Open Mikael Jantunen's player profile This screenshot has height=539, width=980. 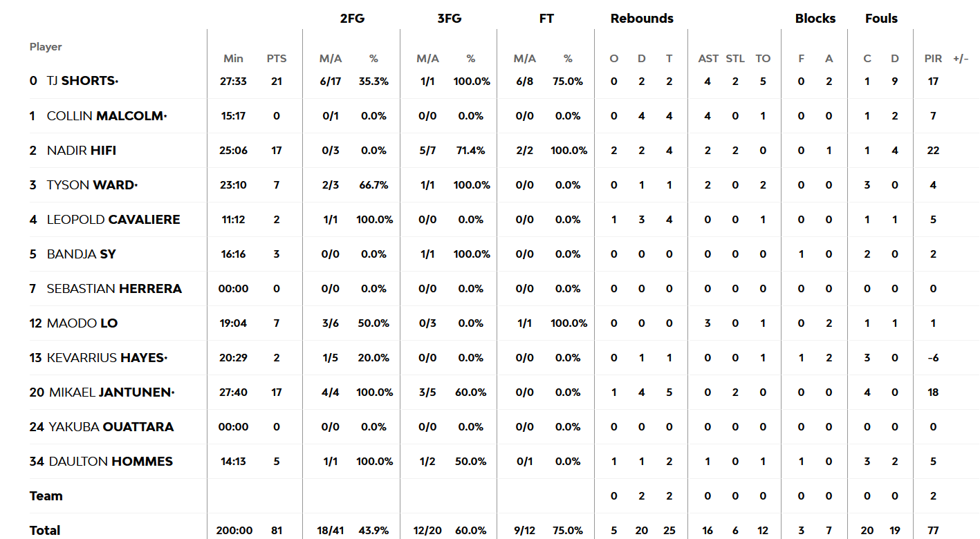click(110, 392)
